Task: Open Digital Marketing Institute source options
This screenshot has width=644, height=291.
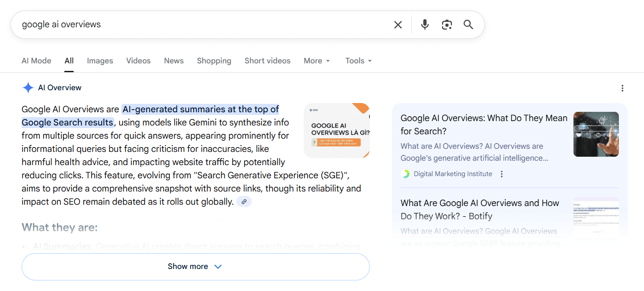Action: click(x=502, y=174)
